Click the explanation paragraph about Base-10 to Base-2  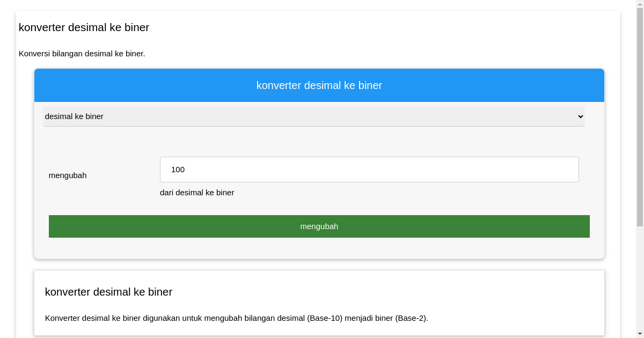pyautogui.click(x=237, y=318)
